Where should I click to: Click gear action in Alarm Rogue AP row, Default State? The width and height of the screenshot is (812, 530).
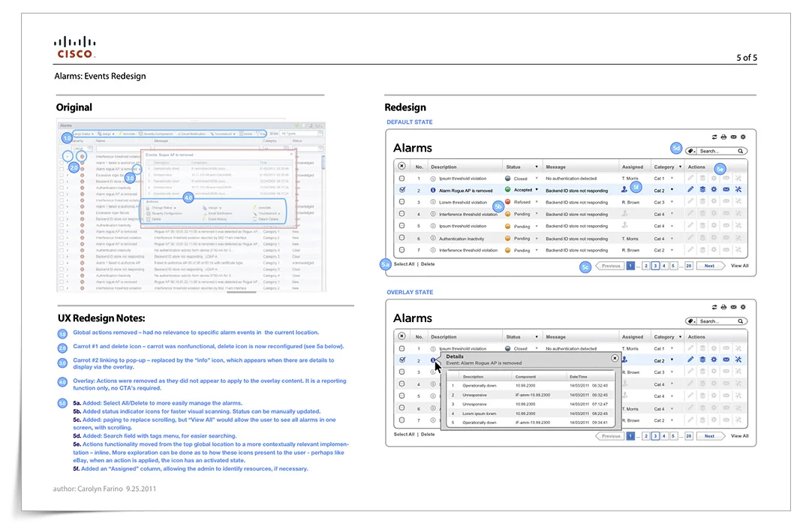point(714,190)
